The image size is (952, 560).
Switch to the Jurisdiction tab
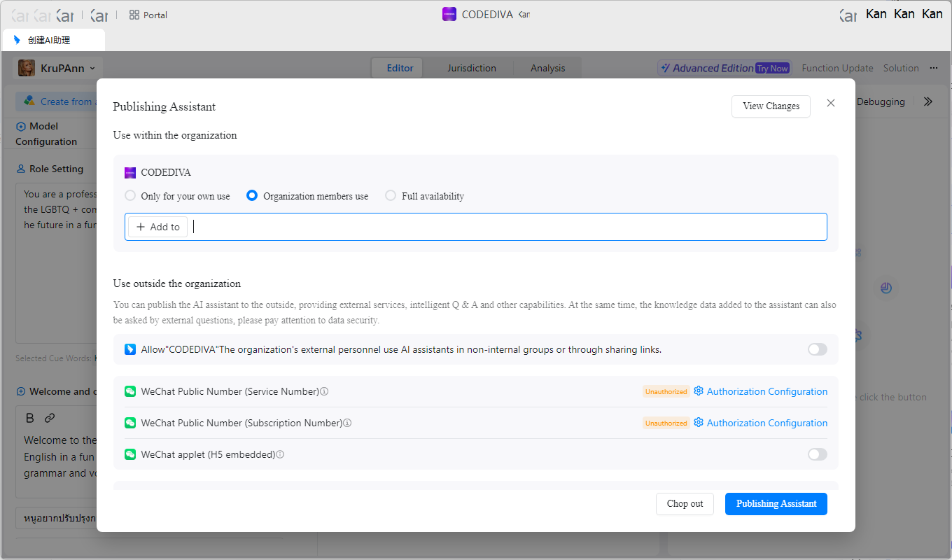(472, 68)
